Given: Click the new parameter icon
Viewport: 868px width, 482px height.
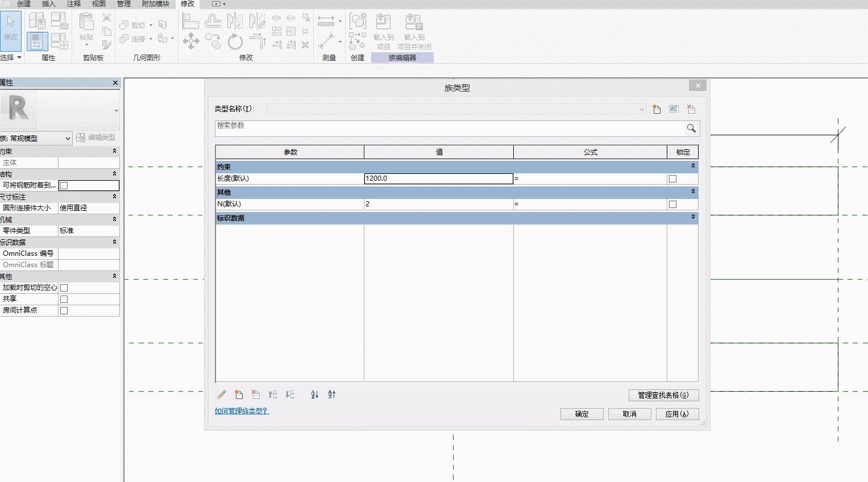Looking at the screenshot, I should click(x=239, y=394).
